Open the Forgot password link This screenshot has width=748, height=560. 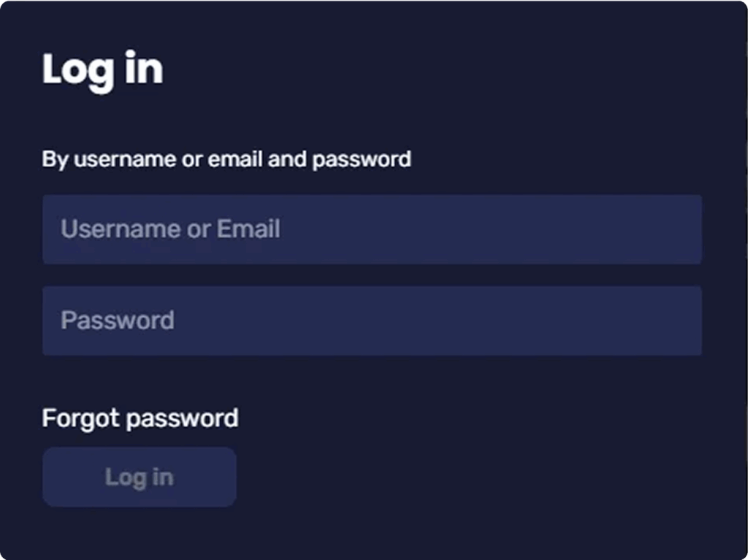click(140, 418)
